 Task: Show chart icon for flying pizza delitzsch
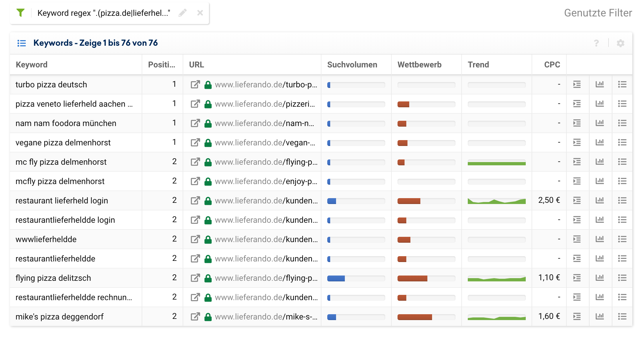click(x=600, y=278)
